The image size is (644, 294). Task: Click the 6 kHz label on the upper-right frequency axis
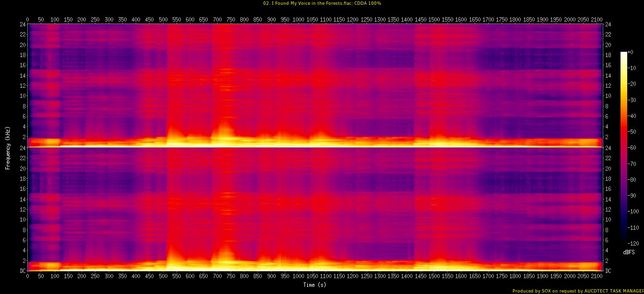(x=607, y=116)
